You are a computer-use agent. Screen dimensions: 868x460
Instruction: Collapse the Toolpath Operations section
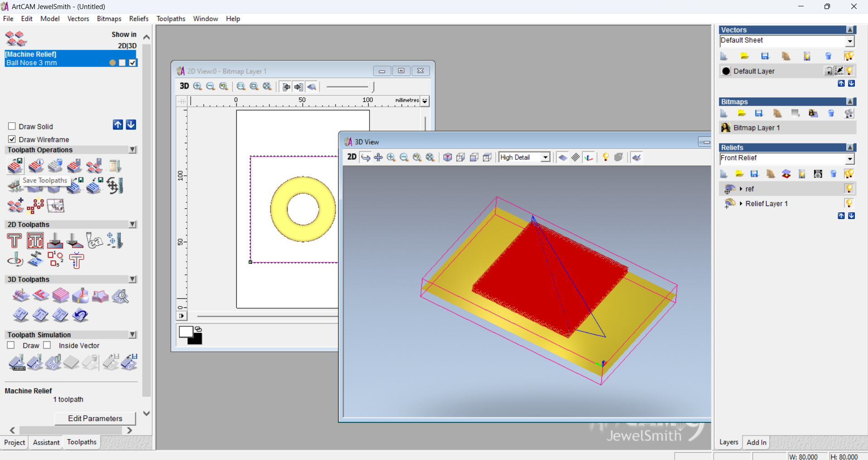[x=133, y=149]
